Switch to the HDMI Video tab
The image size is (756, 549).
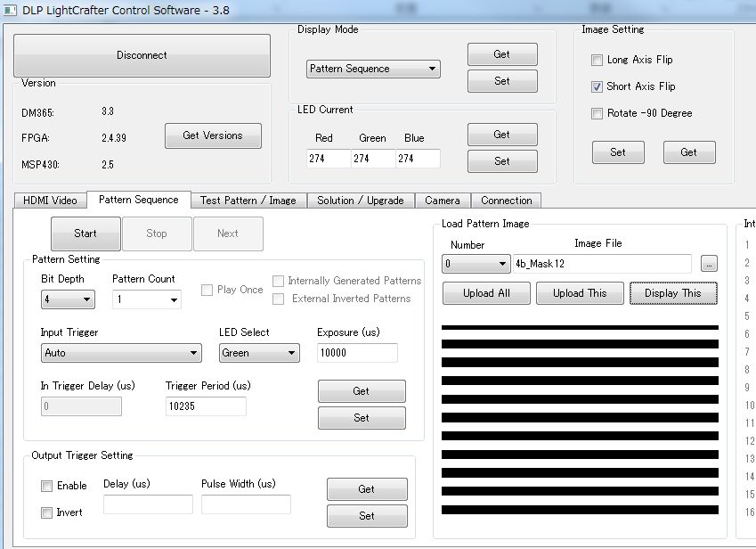coord(50,201)
